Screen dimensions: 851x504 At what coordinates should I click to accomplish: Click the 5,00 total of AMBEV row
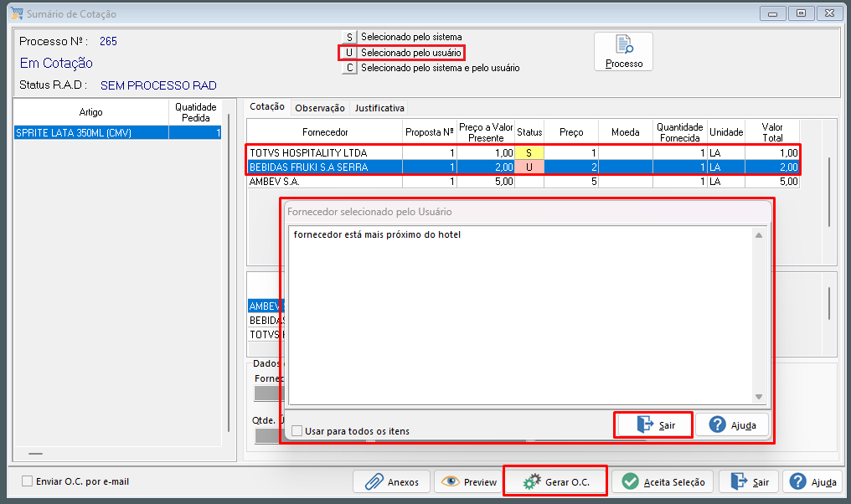coord(771,181)
